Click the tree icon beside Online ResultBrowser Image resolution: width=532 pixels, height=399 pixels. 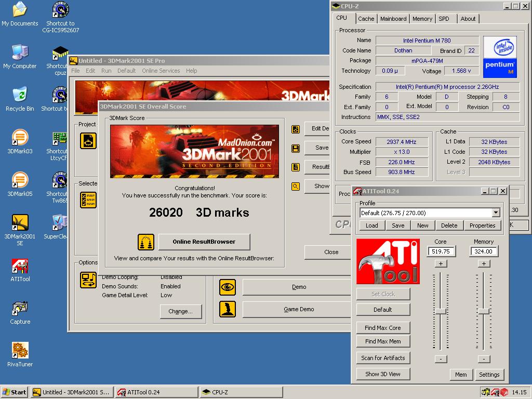pos(146,242)
